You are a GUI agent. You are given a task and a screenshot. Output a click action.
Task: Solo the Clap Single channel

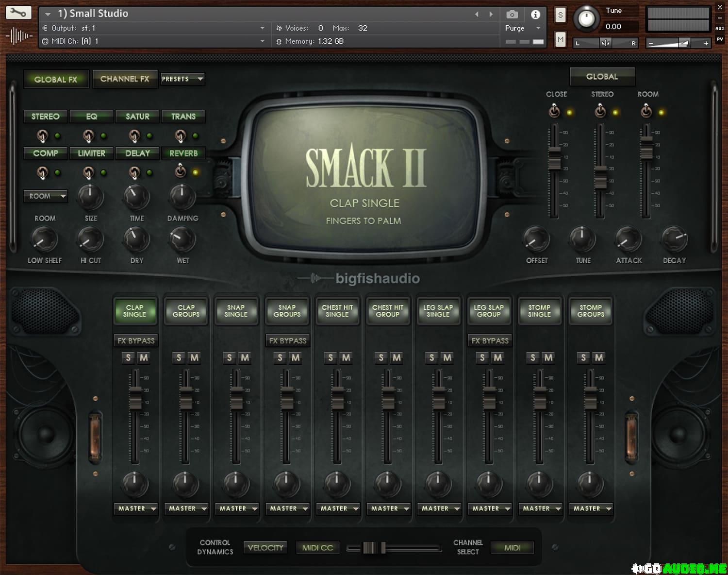pyautogui.click(x=128, y=358)
